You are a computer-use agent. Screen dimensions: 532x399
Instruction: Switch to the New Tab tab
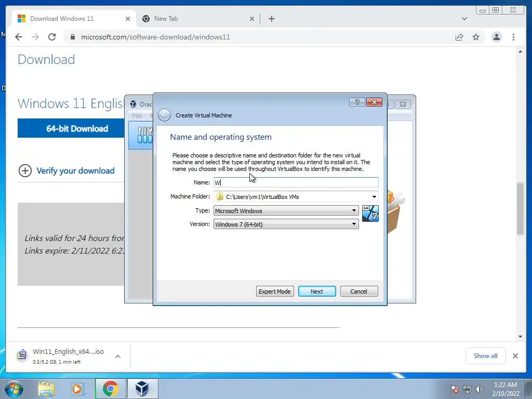(198, 19)
